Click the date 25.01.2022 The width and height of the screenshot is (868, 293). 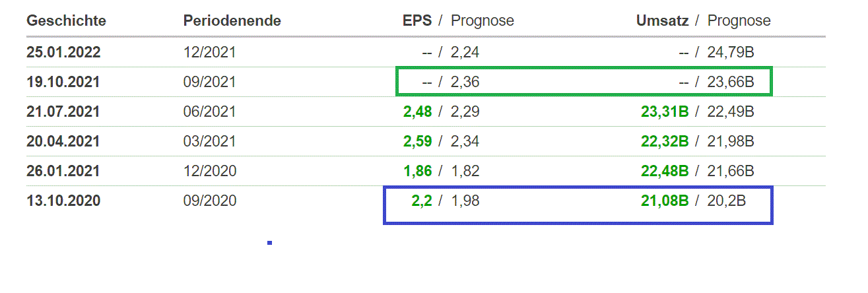pos(63,53)
